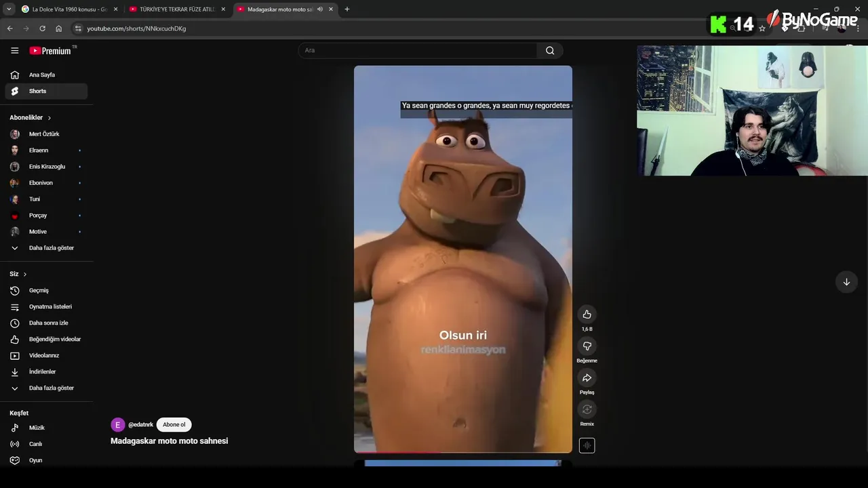Dislike the Short with thumbs down
This screenshot has height=488, width=868.
587,346
